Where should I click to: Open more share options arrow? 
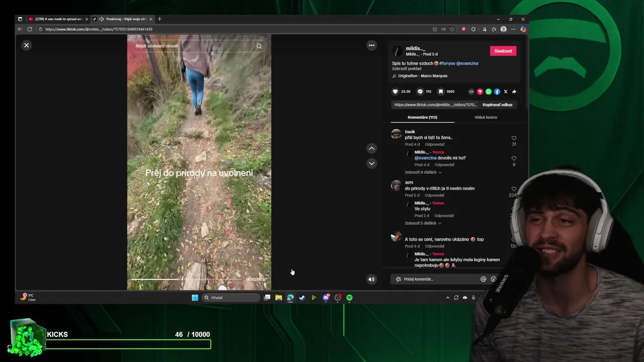click(514, 92)
